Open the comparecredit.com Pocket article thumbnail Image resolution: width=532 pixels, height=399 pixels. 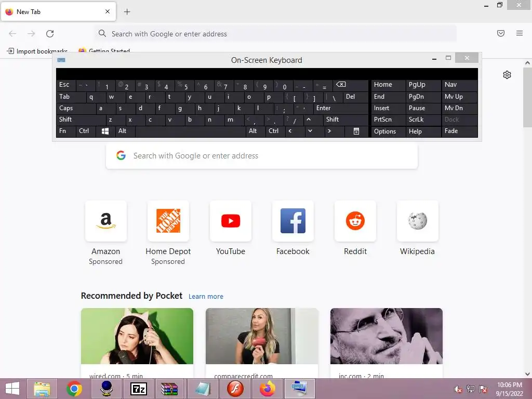click(x=262, y=336)
